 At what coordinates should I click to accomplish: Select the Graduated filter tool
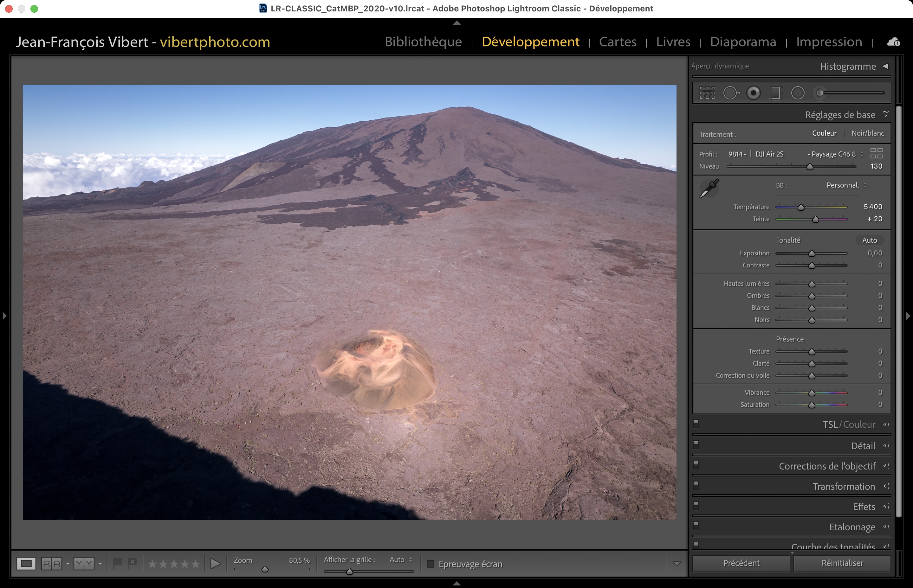point(775,93)
